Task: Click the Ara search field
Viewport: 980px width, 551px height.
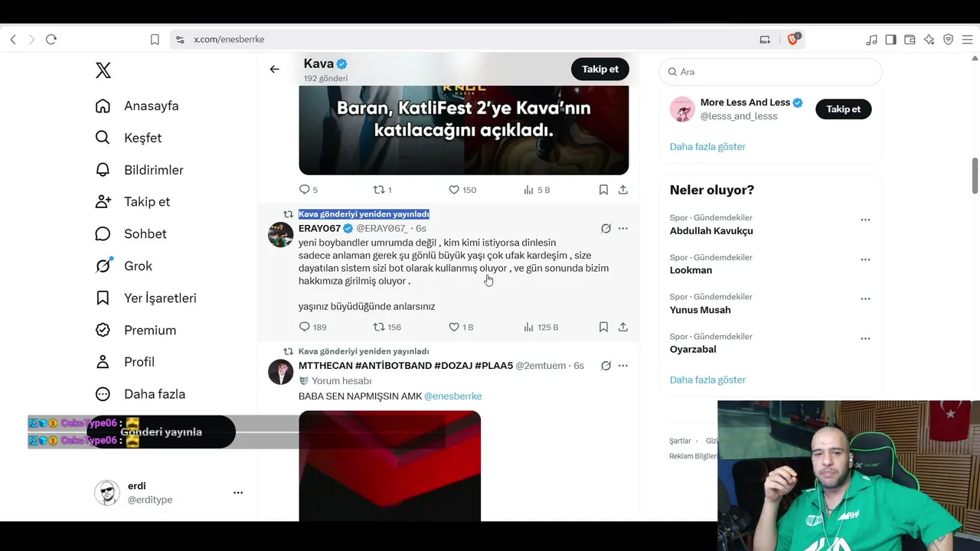Action: tap(770, 71)
